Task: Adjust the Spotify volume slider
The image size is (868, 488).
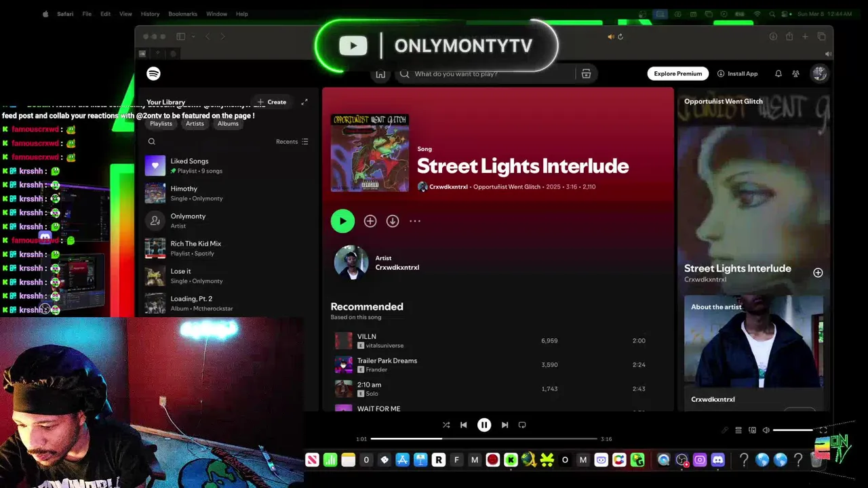Action: 793,430
